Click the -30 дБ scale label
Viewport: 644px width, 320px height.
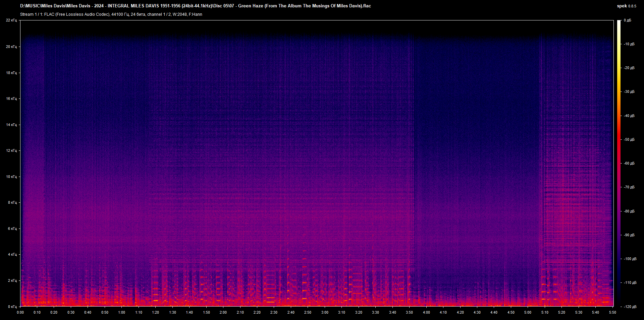point(629,92)
